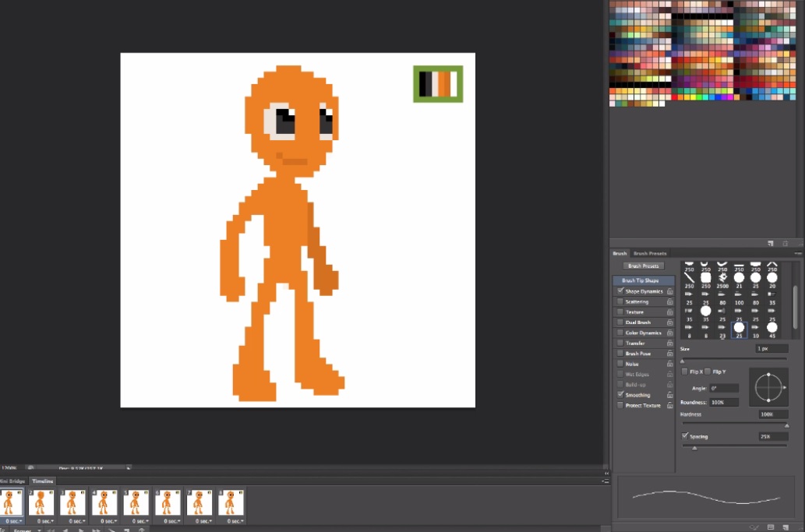Adjust the Spacing slider handle

coord(694,448)
